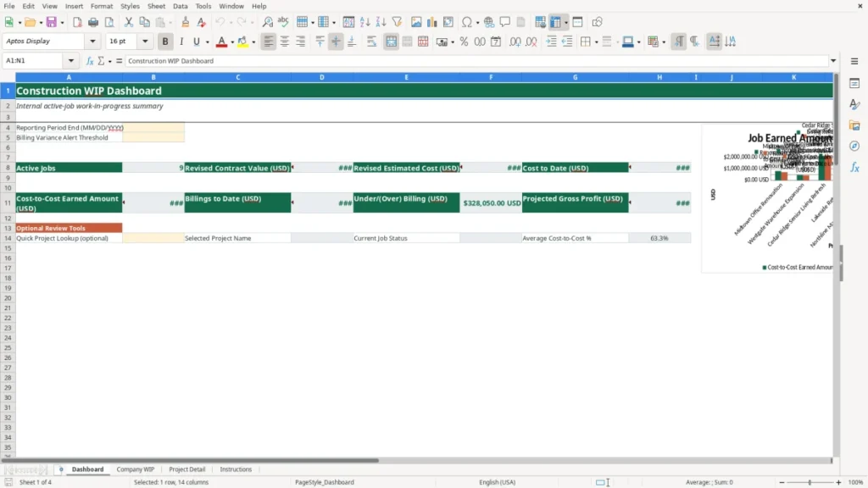Clear direct formatting icon
This screenshot has width=868, height=488.
pyautogui.click(x=202, y=22)
